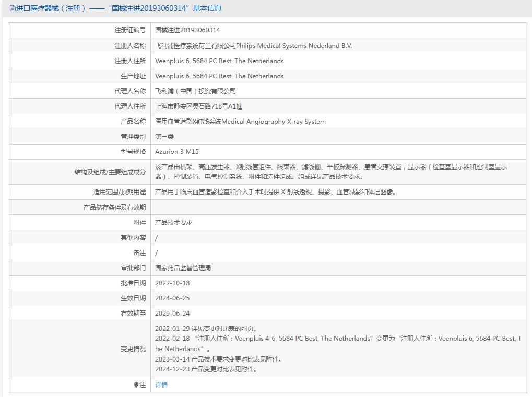This screenshot has width=532, height=397.
Task: Click approval department 国家药品监督管理局
Action: 183,268
